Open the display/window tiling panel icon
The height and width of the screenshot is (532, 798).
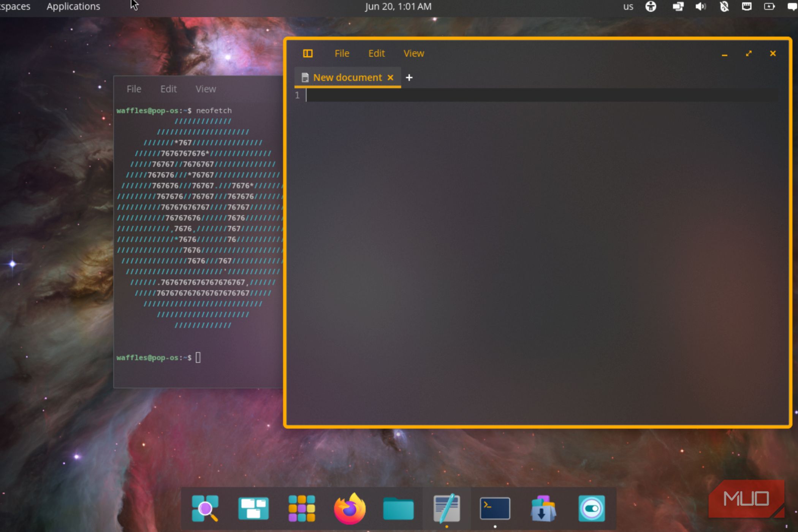point(678,6)
